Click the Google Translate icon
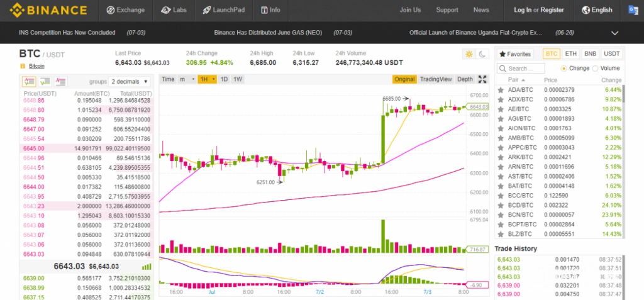 click(633, 10)
